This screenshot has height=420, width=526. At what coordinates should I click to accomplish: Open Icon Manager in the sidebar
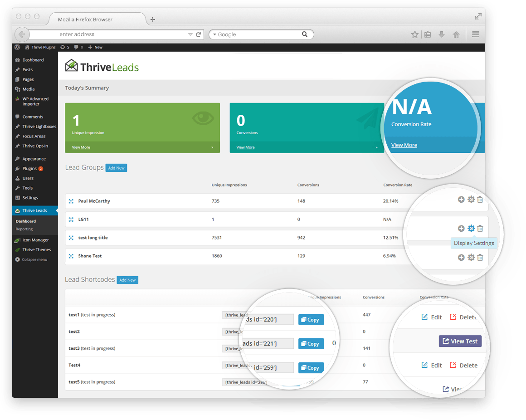pyautogui.click(x=35, y=240)
